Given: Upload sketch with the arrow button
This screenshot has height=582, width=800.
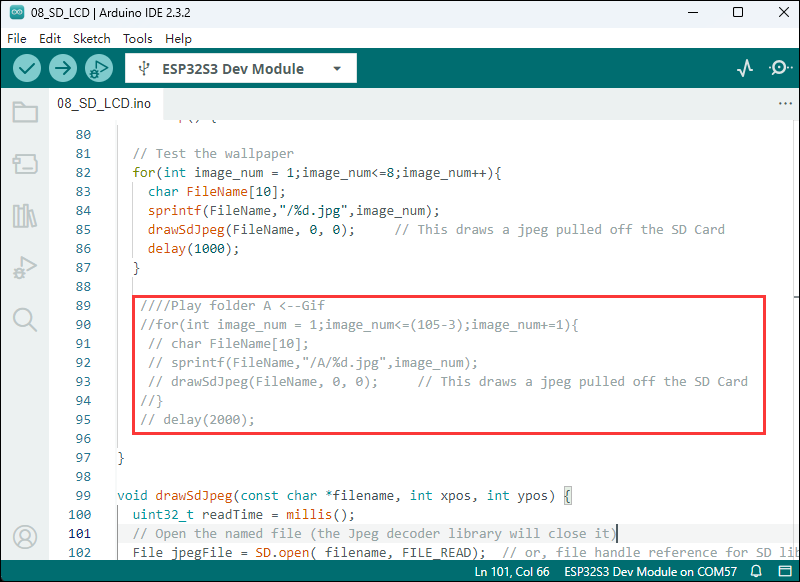Looking at the screenshot, I should tap(63, 68).
